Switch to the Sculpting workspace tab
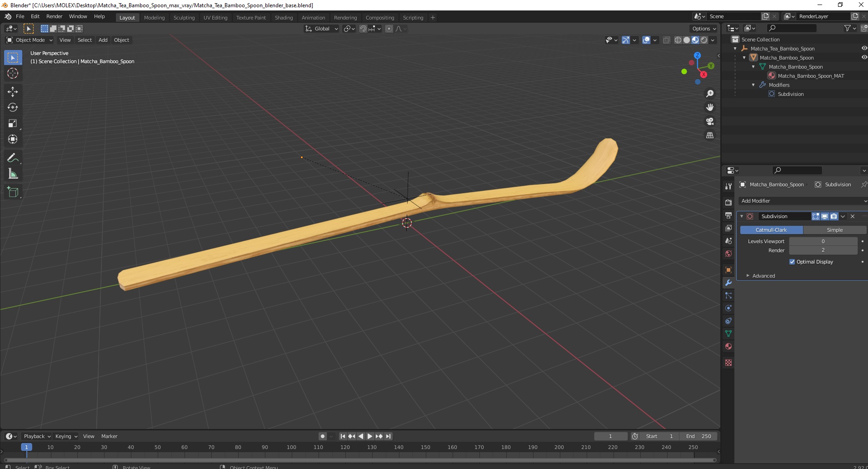 (184, 18)
